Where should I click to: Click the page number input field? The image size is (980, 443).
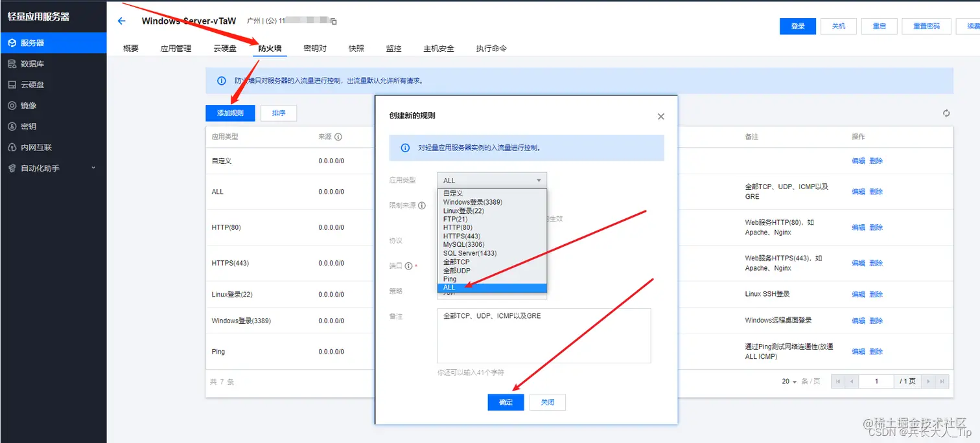coord(876,381)
